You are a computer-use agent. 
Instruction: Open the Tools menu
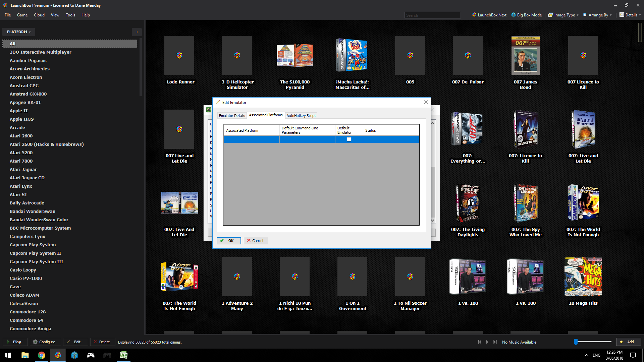pyautogui.click(x=70, y=15)
